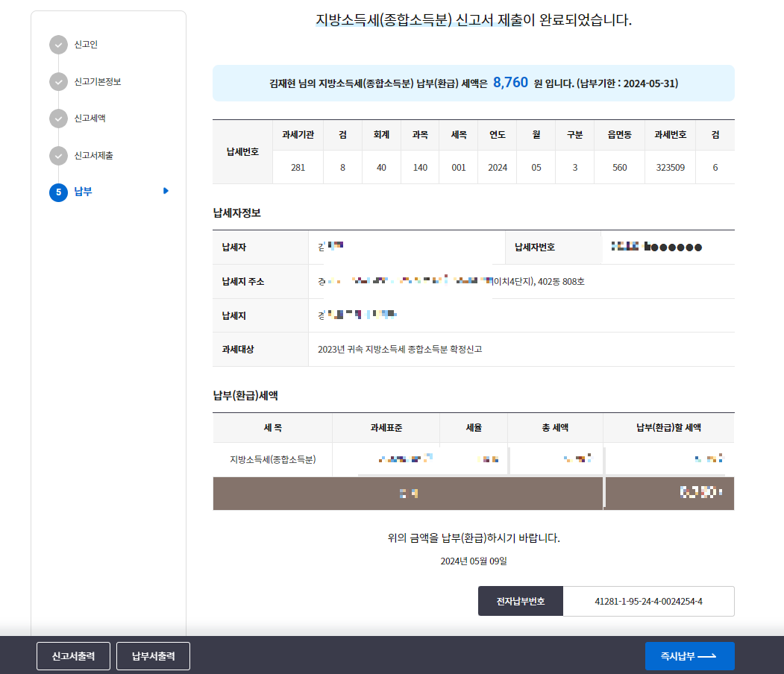
Task: Click the 신고세액 completed step icon
Action: coord(59,119)
